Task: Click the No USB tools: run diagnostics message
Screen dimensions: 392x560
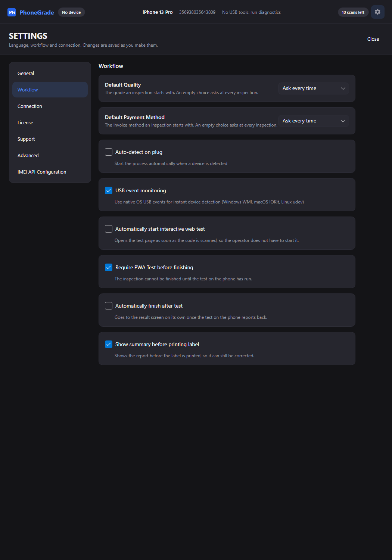Action: [x=251, y=12]
